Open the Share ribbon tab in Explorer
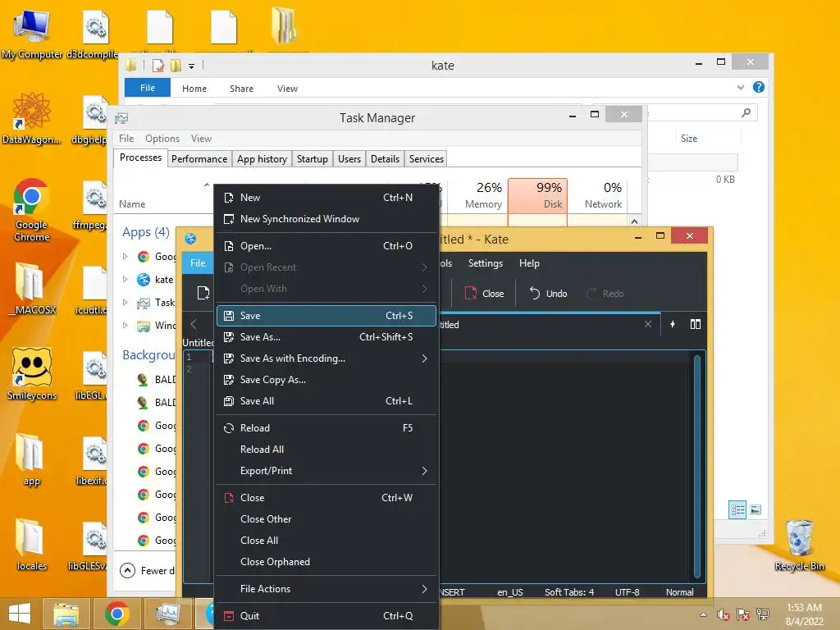840x630 pixels. pos(242,89)
